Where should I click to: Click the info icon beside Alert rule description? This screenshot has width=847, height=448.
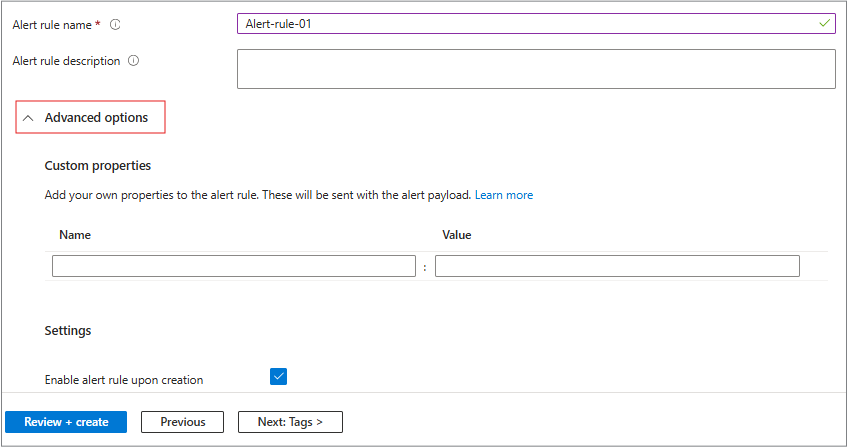[x=134, y=61]
